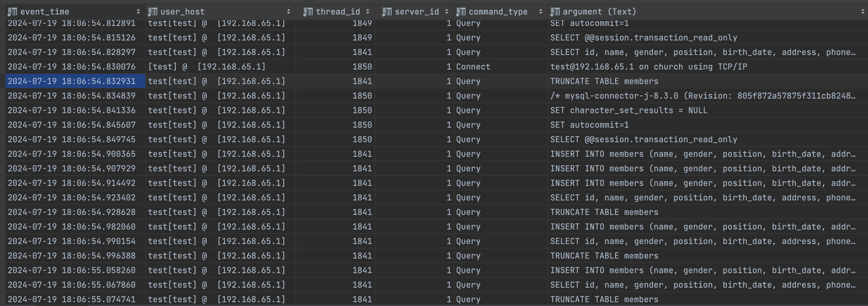This screenshot has width=868, height=306.
Task: Click event_time cell 18:06:54.996388
Action: pyautogui.click(x=75, y=256)
